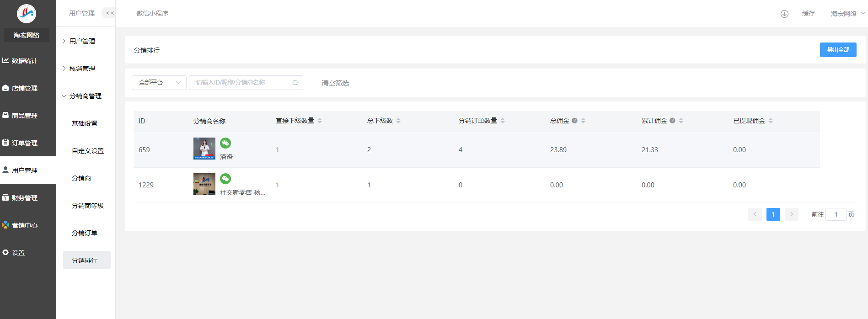Sort by 总佣金 column arrows
This screenshot has width=868, height=319.
583,121
